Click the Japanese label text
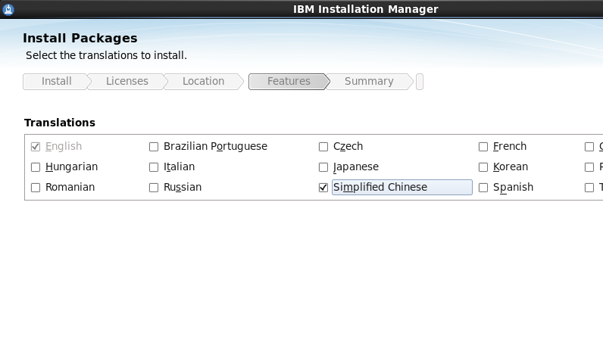 tap(356, 166)
